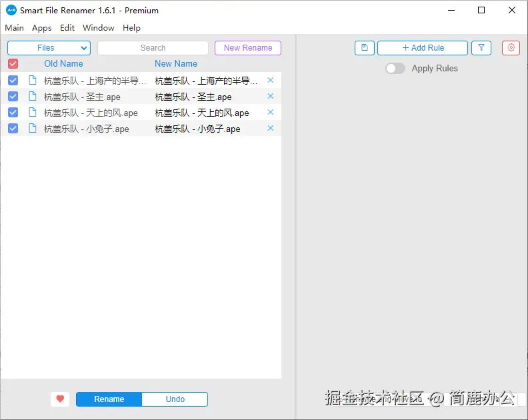Screen dimensions: 528x420
Task: Select old name 杭盖乐队 - 小兔子.ape
Action: pos(87,129)
